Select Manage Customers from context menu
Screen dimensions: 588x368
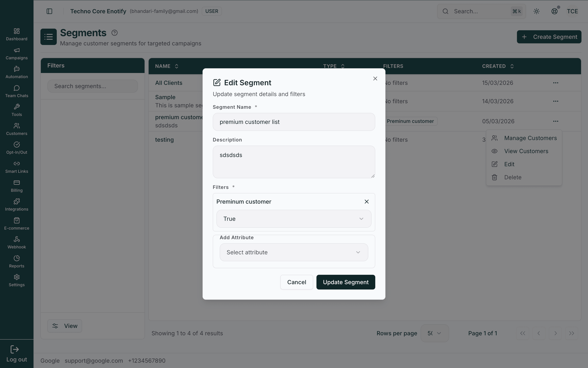[x=524, y=138]
